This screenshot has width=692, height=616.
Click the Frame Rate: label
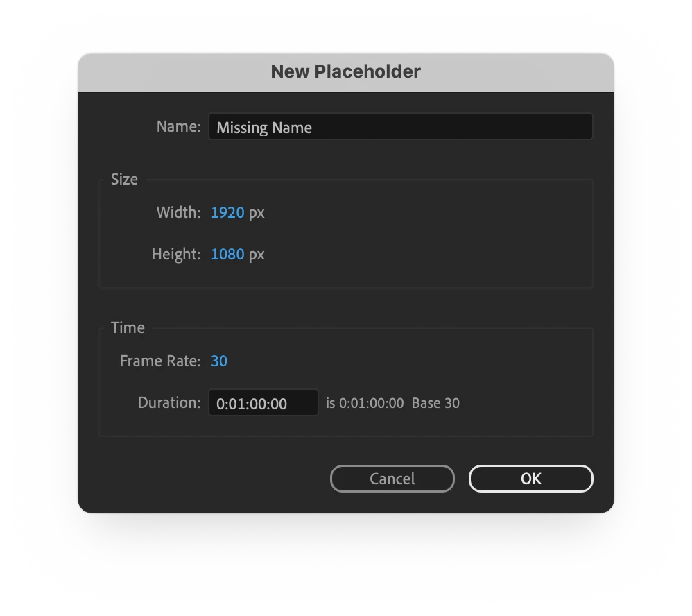(x=159, y=361)
